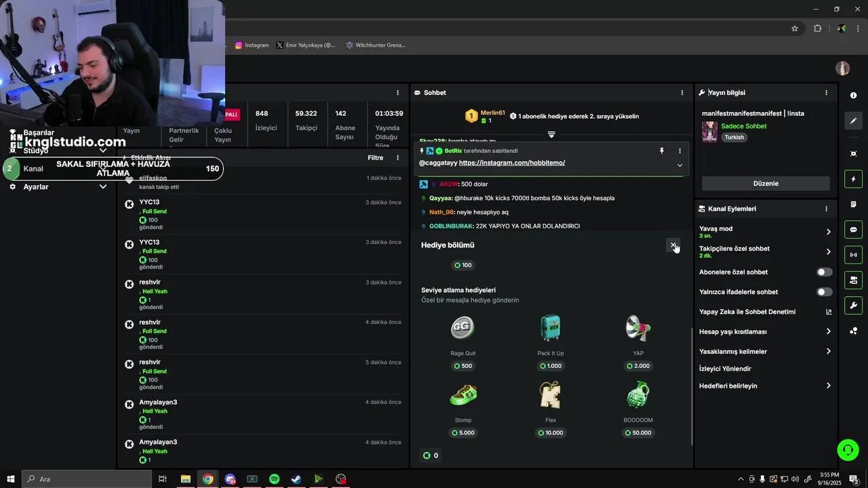Viewport: 868px width, 488px height.
Task: Click username YYC13 in the first YYC13 row
Action: [149, 202]
